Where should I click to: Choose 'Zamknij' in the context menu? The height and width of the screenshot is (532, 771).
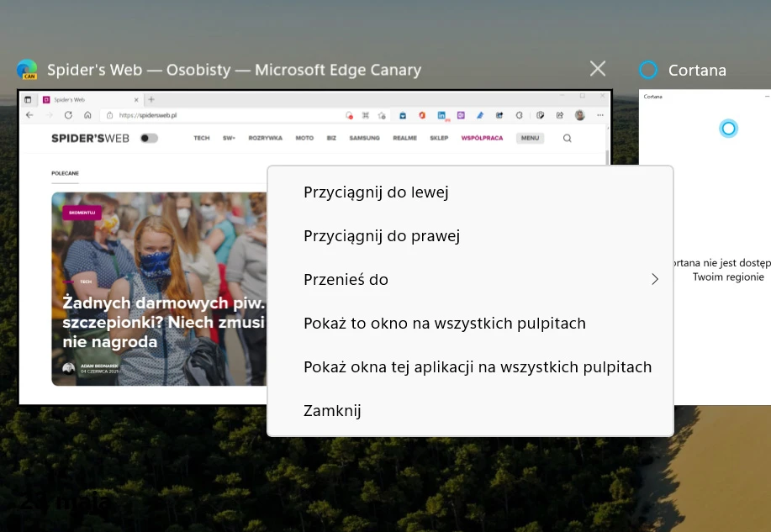tap(470, 410)
